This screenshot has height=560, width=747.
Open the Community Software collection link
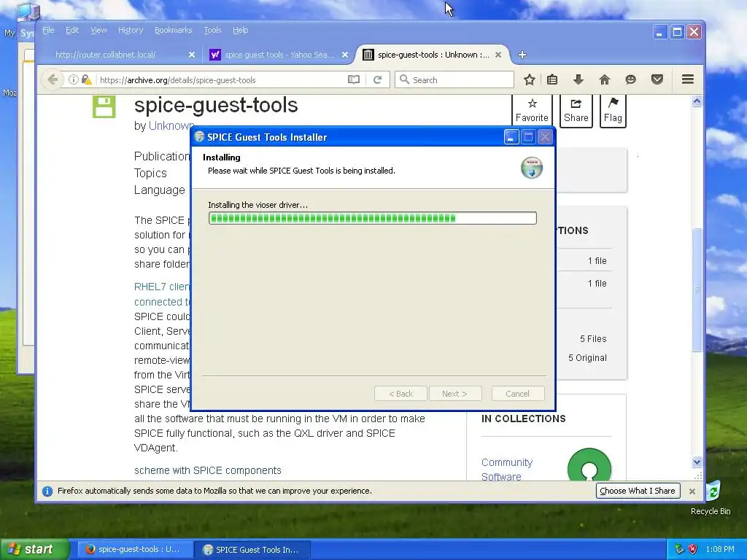click(x=507, y=470)
